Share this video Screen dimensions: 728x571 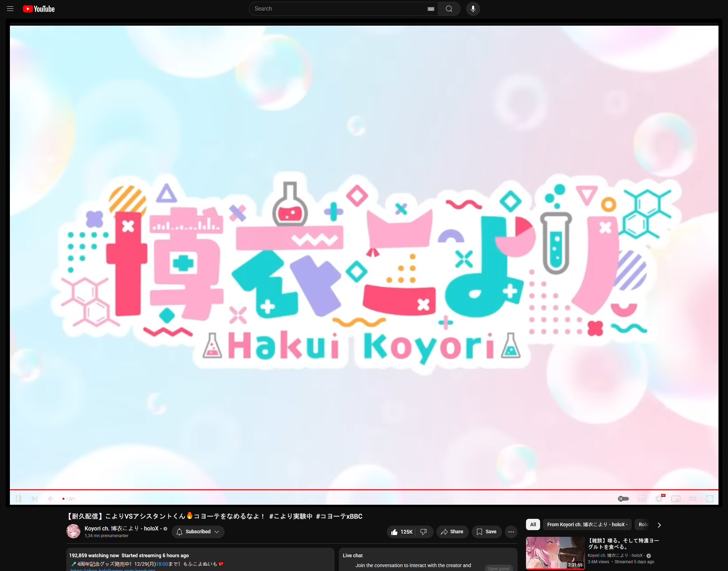click(x=452, y=532)
